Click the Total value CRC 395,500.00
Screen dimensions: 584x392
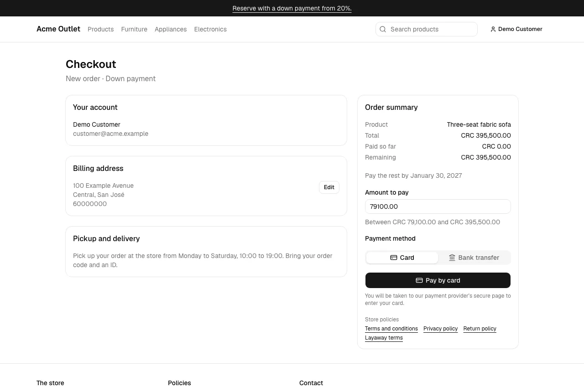486,135
